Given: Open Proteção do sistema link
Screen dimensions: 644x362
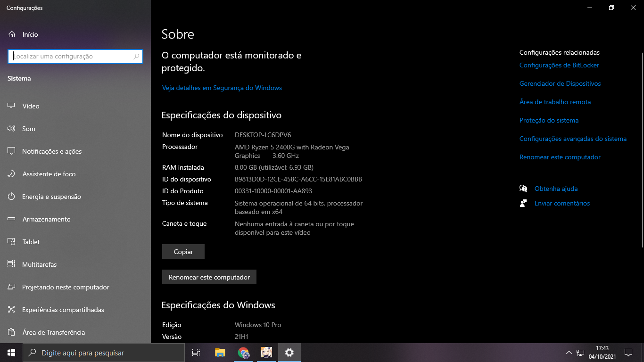Looking at the screenshot, I should click(549, 120).
